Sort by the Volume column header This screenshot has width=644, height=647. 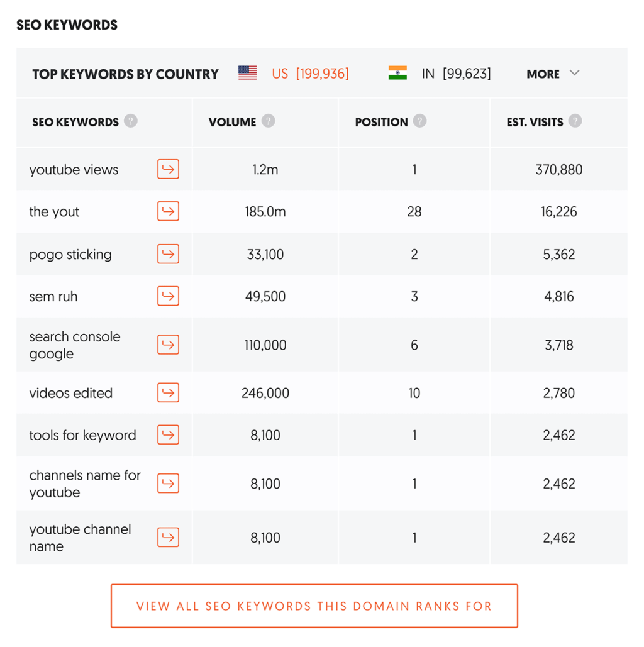tap(232, 122)
